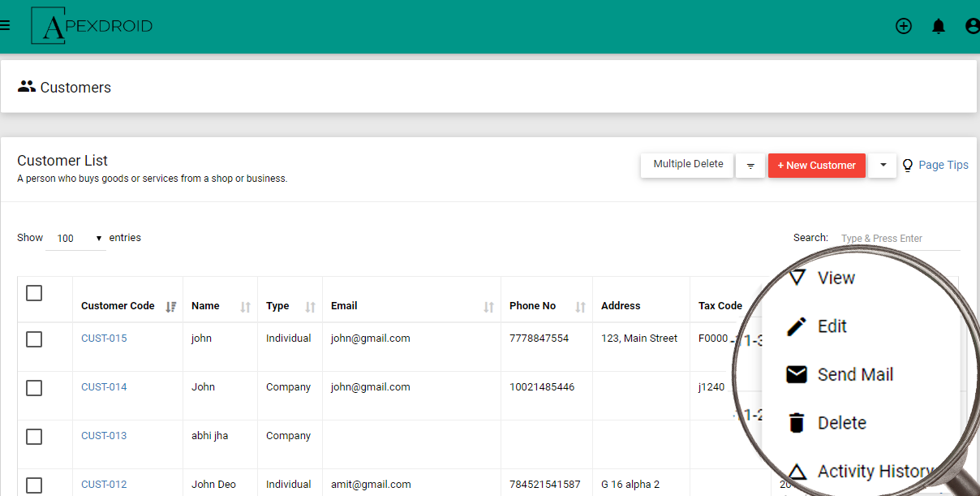Image resolution: width=980 pixels, height=496 pixels.
Task: Click the address '123, Main Street'
Action: (x=639, y=339)
